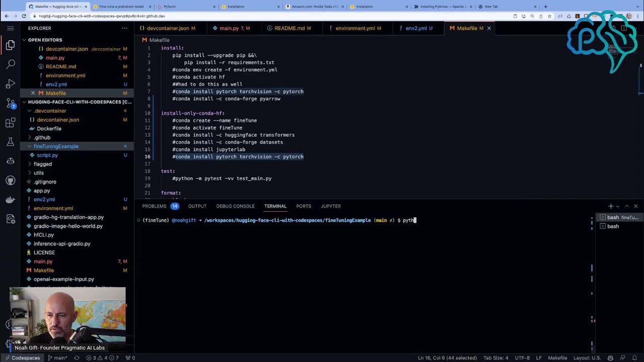This screenshot has height=362, width=644.
Task: Open the Testing flask view
Action: click(11, 142)
